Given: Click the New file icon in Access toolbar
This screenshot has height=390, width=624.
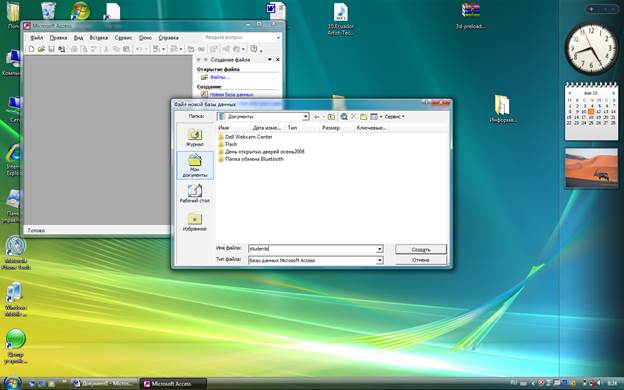Looking at the screenshot, I should (x=31, y=49).
